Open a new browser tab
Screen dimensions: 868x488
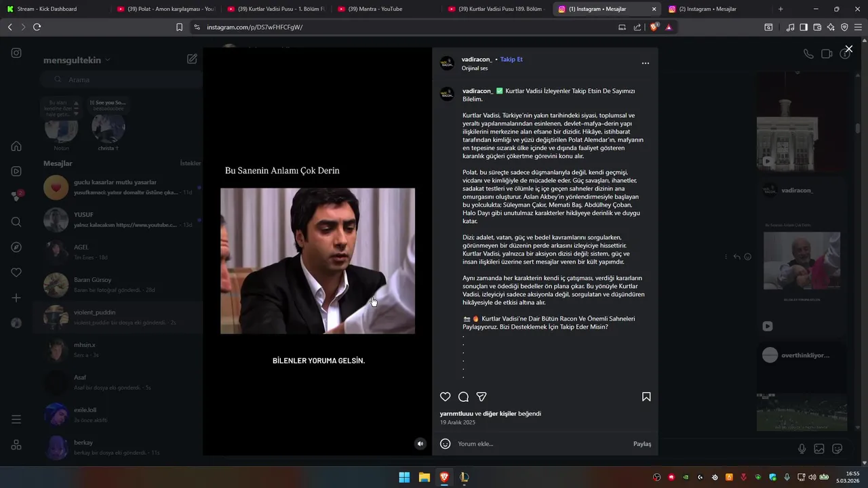[781, 9]
